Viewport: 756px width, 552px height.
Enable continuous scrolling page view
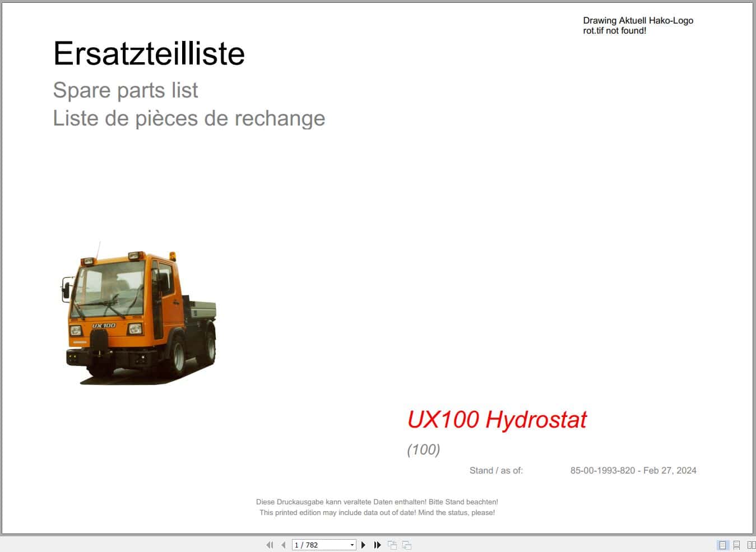pyautogui.click(x=736, y=545)
